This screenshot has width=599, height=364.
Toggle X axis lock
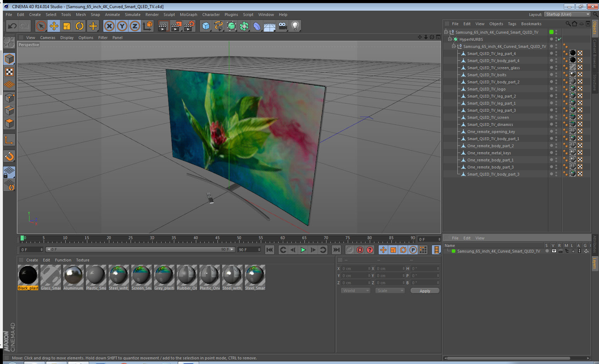pyautogui.click(x=109, y=26)
